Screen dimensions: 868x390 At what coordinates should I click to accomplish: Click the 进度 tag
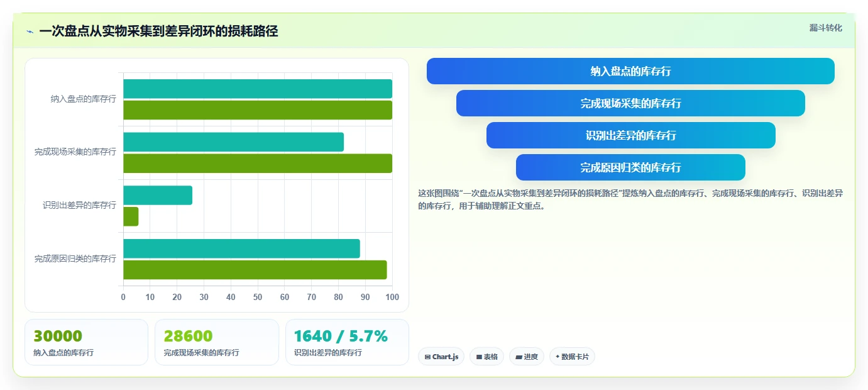click(527, 357)
